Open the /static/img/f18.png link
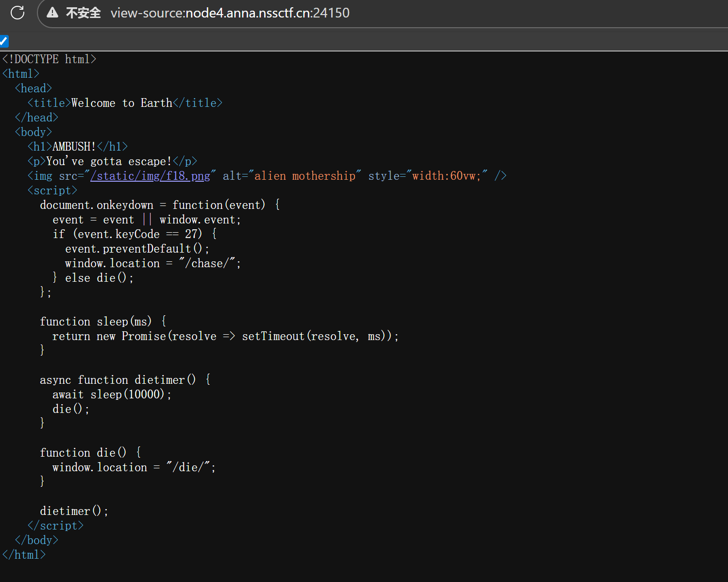The image size is (728, 582). (150, 176)
